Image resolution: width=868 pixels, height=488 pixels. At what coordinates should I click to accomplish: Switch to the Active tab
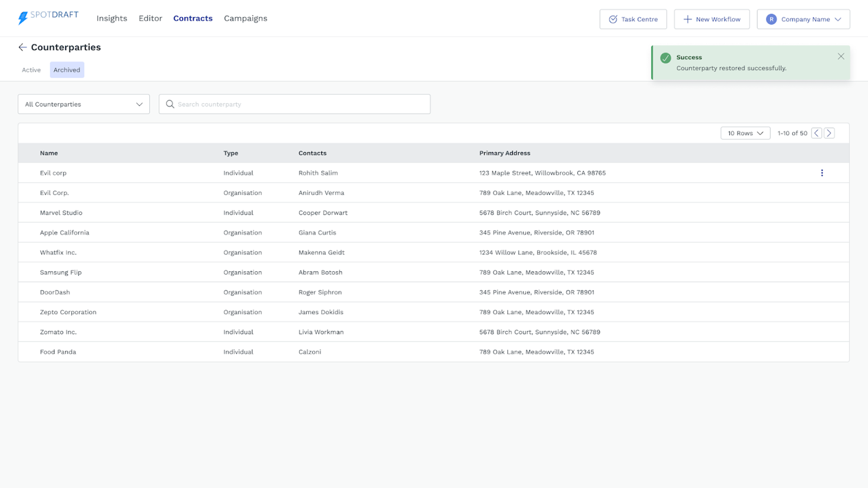point(31,70)
